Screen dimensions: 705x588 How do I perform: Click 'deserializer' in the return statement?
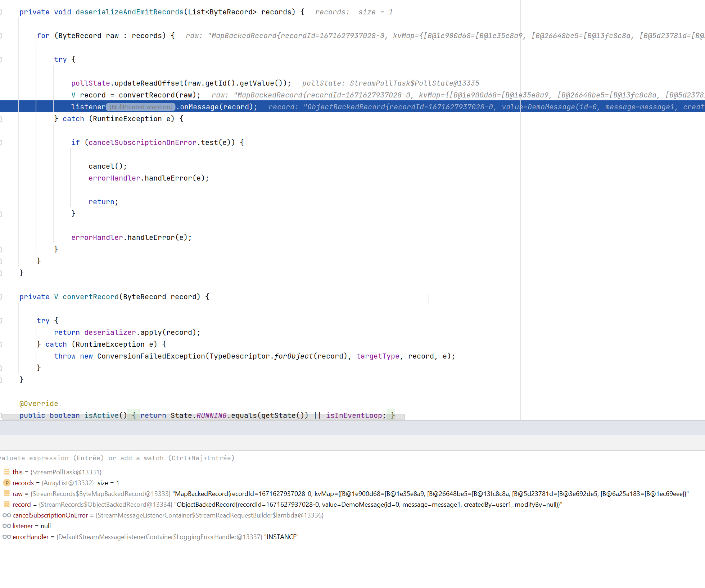tap(110, 332)
